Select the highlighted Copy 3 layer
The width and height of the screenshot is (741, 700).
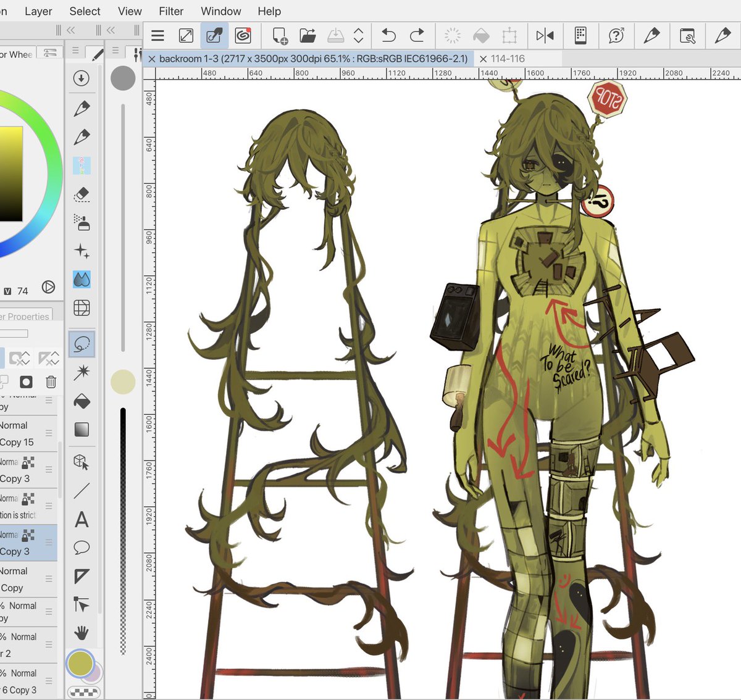pos(28,543)
